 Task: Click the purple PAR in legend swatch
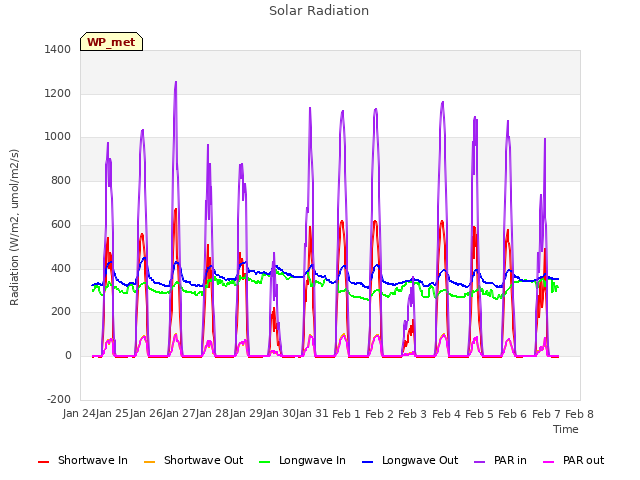[480, 462]
